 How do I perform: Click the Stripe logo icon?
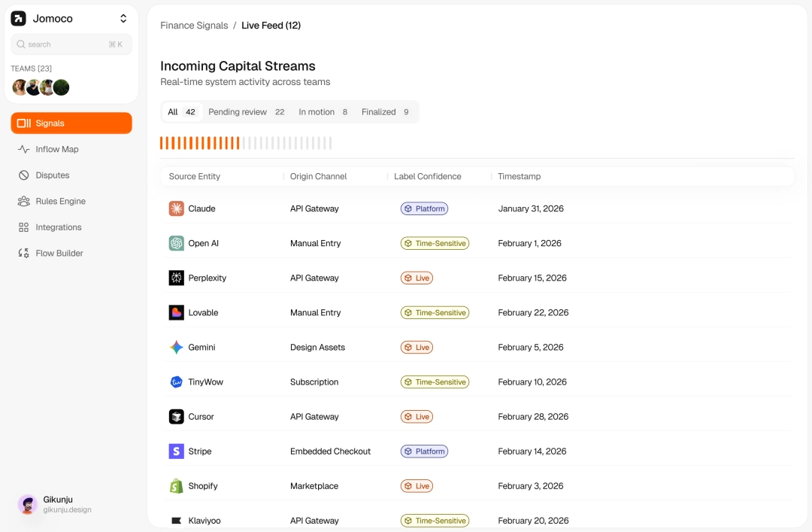[177, 451]
